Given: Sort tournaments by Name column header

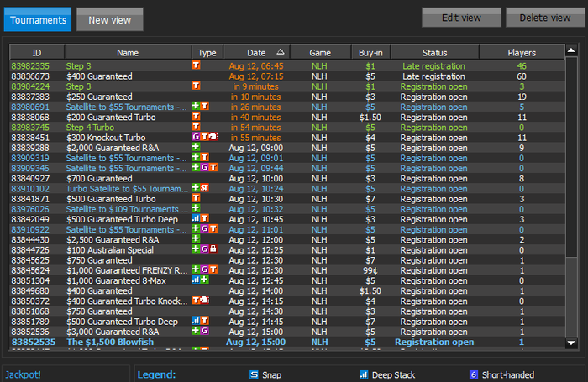Looking at the screenshot, I should pyautogui.click(x=128, y=53).
